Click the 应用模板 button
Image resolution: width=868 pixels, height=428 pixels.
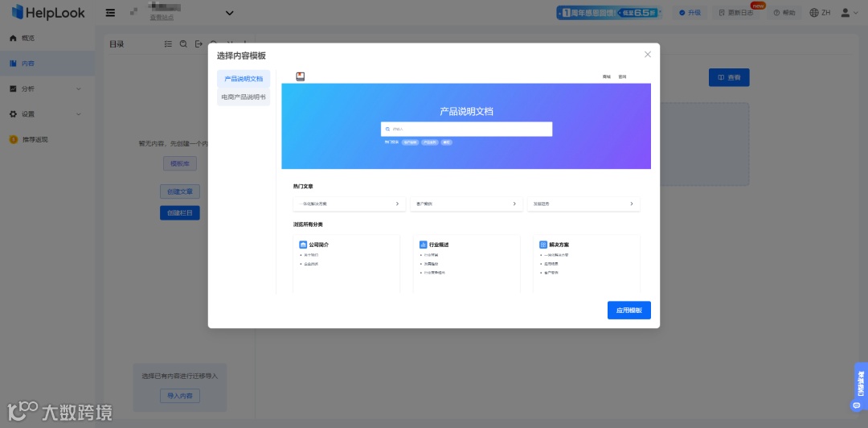[x=628, y=311]
